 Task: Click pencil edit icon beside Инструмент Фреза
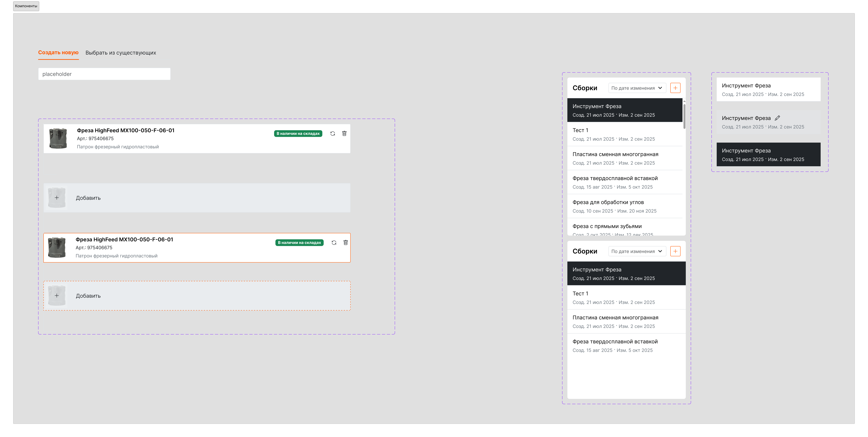[777, 118]
